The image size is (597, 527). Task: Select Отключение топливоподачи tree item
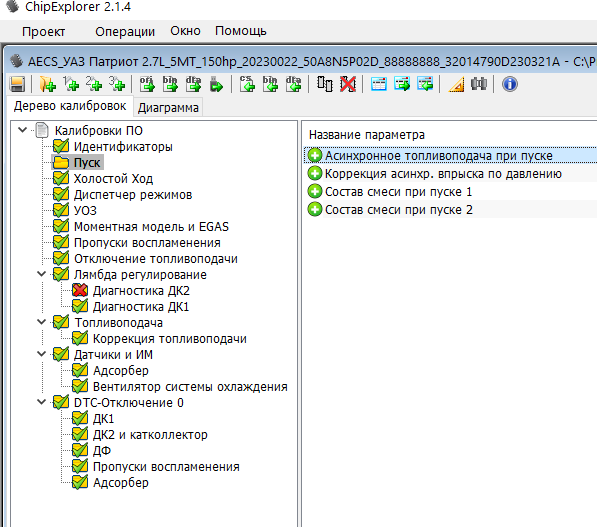(156, 259)
